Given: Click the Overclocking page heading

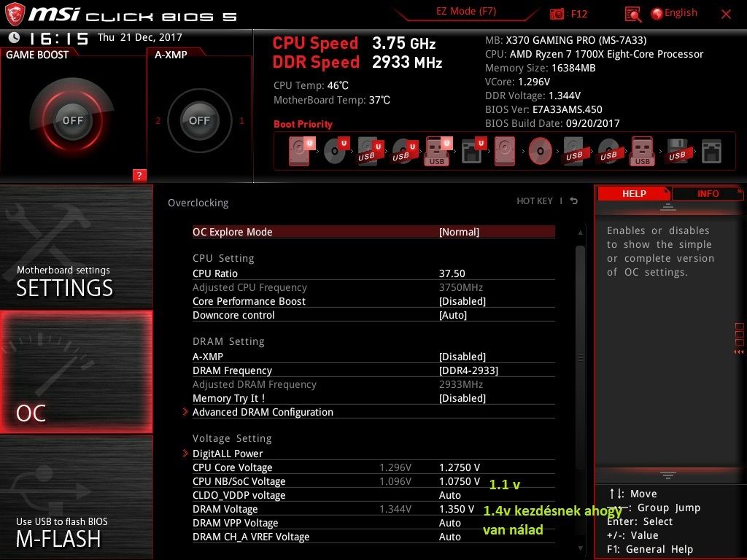Looking at the screenshot, I should click(198, 203).
